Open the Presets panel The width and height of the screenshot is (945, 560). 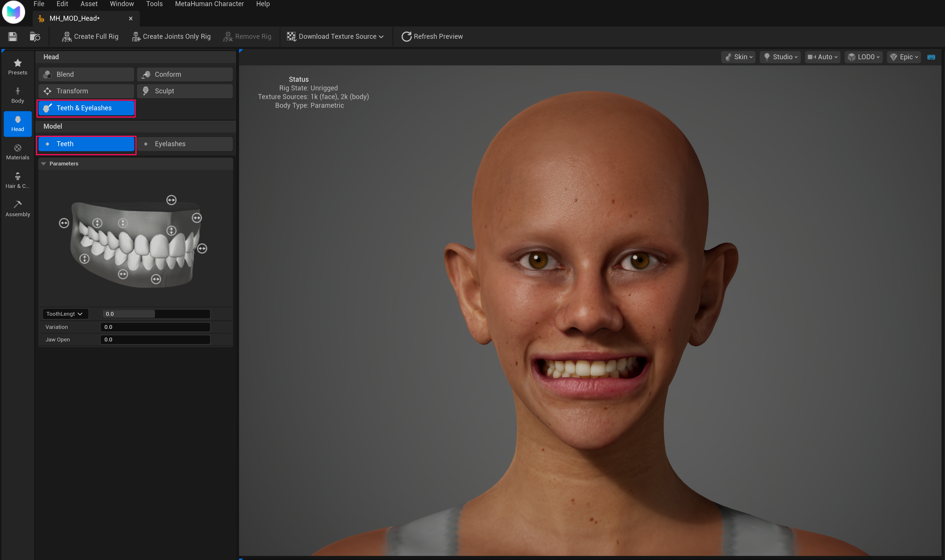pos(17,67)
